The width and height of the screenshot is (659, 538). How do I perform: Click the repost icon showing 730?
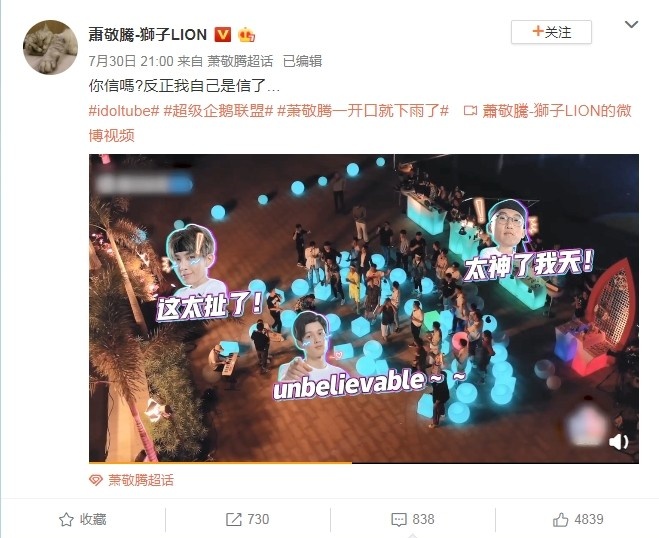[x=234, y=520]
